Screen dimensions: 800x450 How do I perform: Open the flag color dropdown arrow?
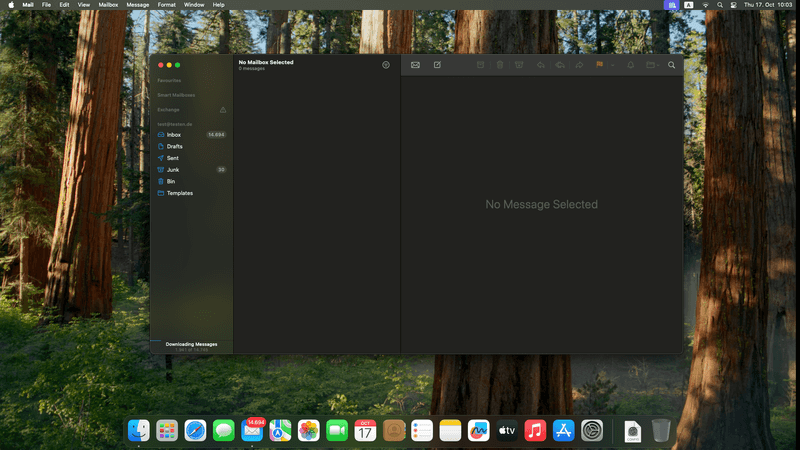click(611, 65)
